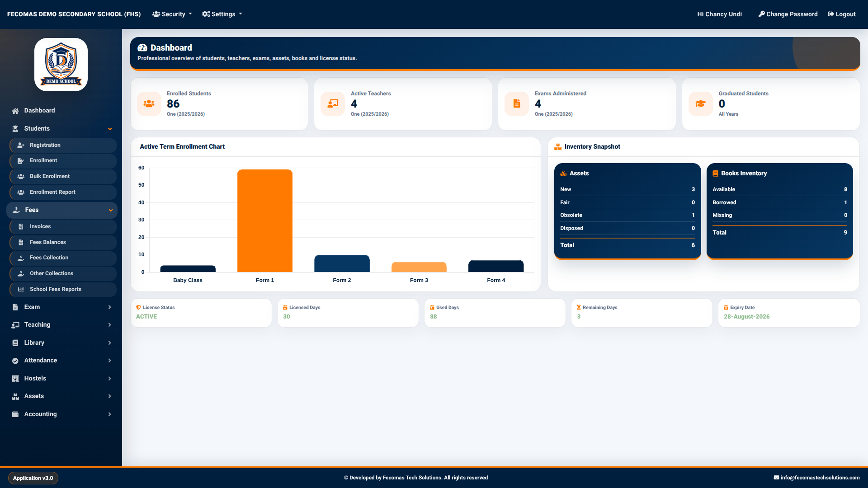868x488 pixels.
Task: Click the Change Password link
Action: (x=788, y=14)
